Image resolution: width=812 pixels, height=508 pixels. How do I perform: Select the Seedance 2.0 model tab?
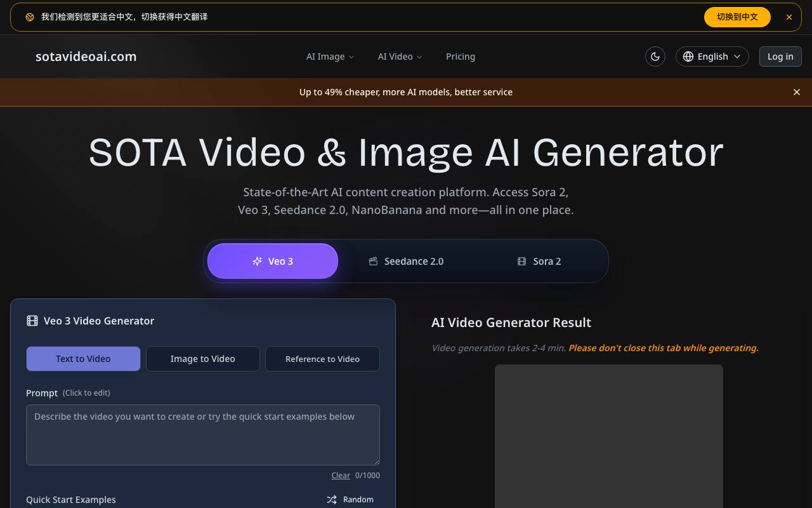click(x=406, y=261)
